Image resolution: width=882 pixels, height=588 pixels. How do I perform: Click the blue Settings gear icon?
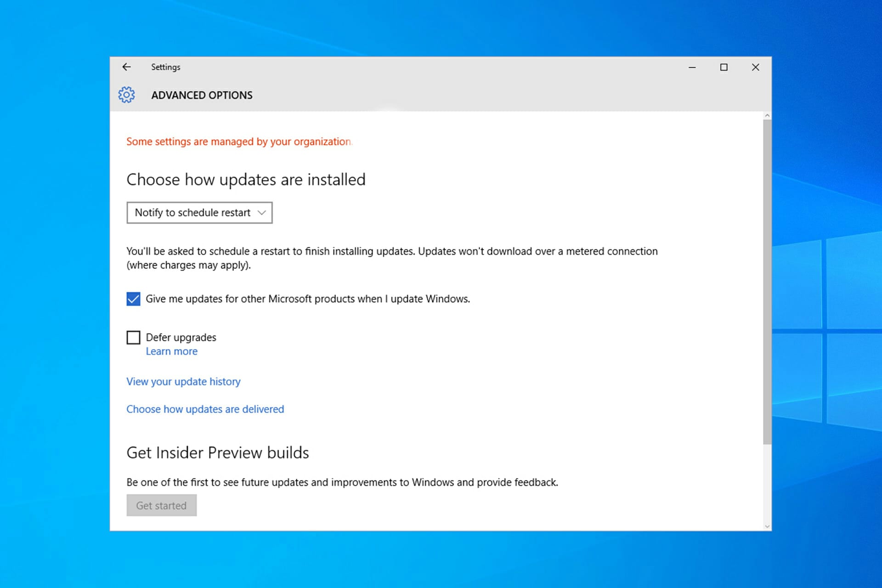[x=126, y=95]
